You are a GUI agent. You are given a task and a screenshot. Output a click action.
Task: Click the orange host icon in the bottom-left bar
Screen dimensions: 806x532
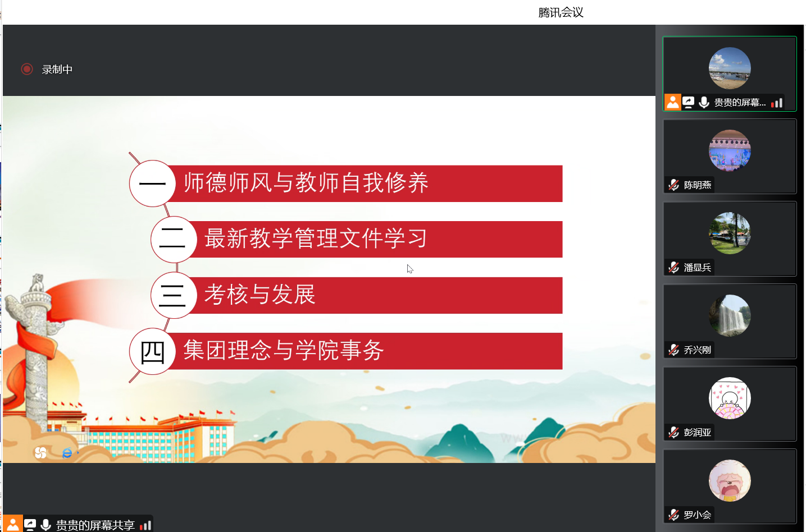pyautogui.click(x=12, y=524)
